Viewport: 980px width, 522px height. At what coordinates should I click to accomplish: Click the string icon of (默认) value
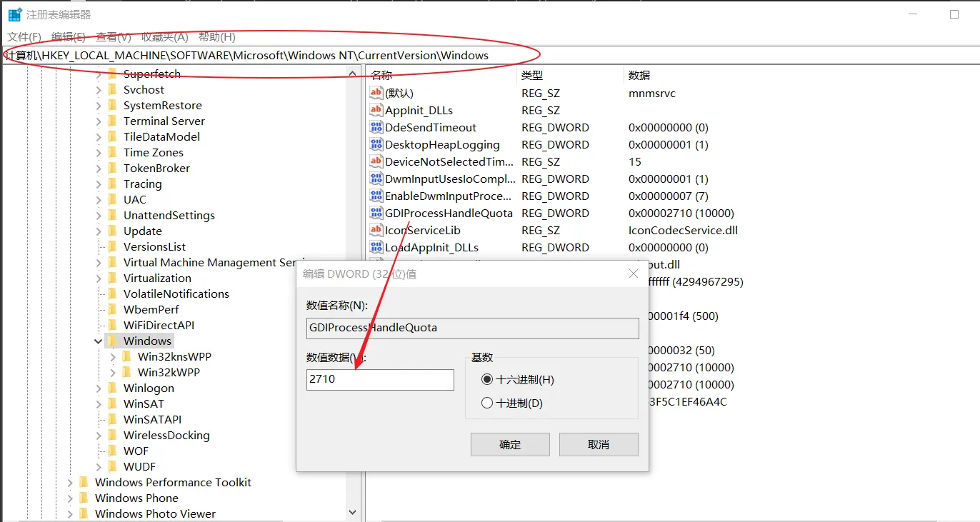376,93
